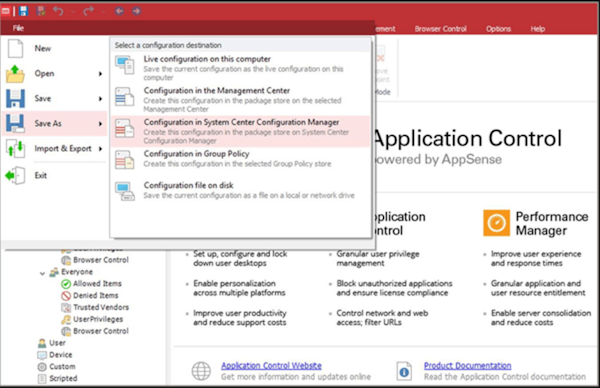Choose Live configuration on this computer

240,68
